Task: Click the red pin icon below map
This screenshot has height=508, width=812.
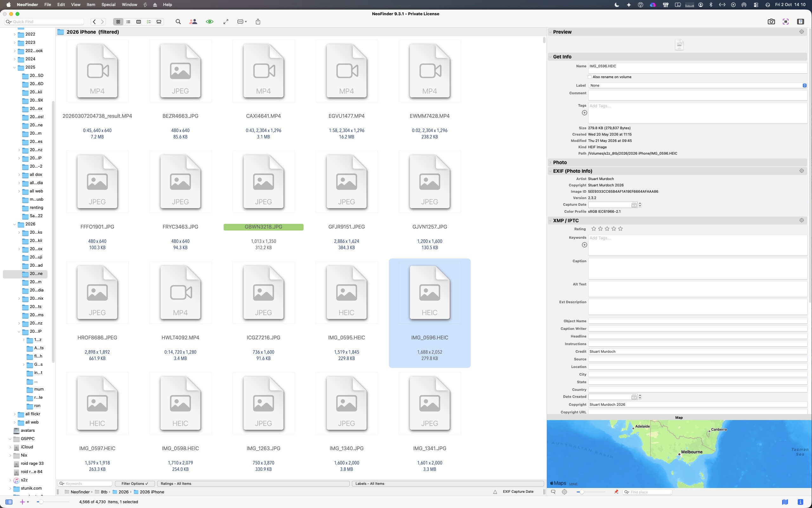Action: coord(616,492)
